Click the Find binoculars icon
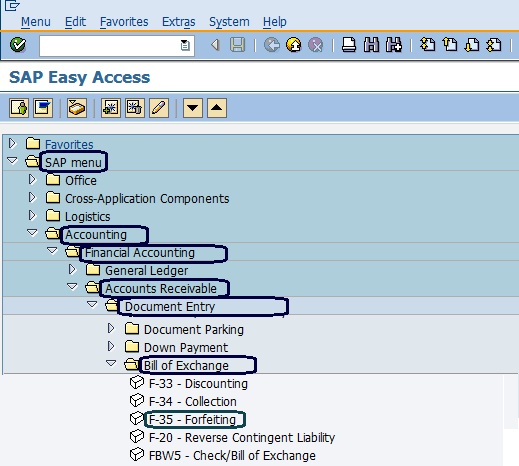This screenshot has height=466, width=519. click(371, 45)
